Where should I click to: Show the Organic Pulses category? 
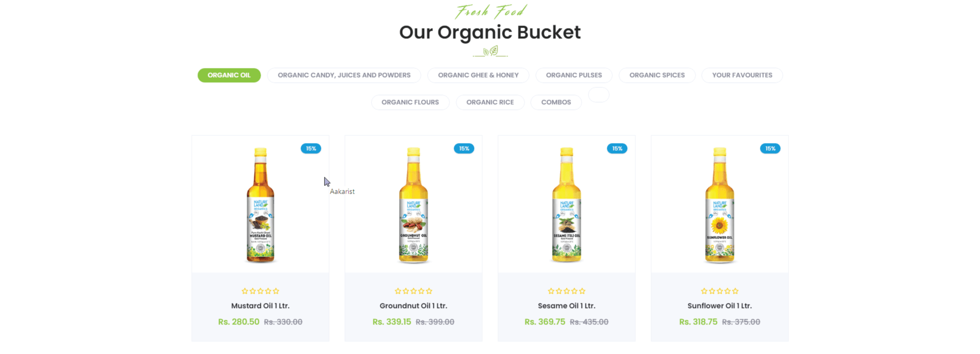coord(574,75)
